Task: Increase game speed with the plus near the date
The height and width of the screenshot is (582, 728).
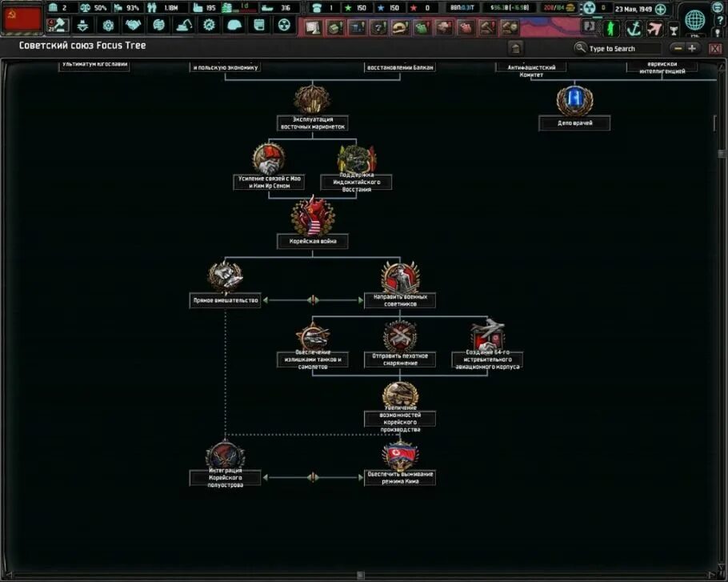Action: tap(660, 9)
